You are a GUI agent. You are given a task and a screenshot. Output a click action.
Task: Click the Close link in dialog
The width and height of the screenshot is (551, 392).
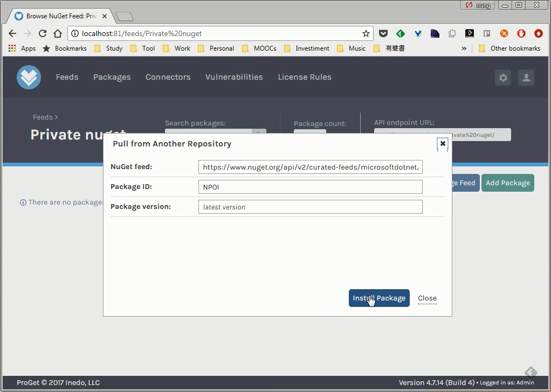428,298
